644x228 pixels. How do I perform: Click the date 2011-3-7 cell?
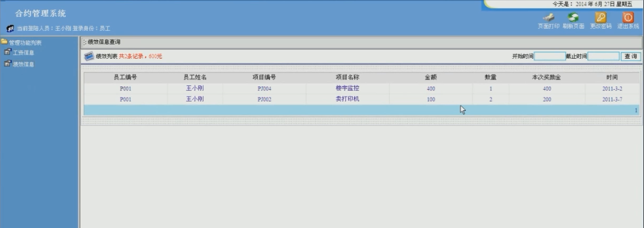pos(612,99)
